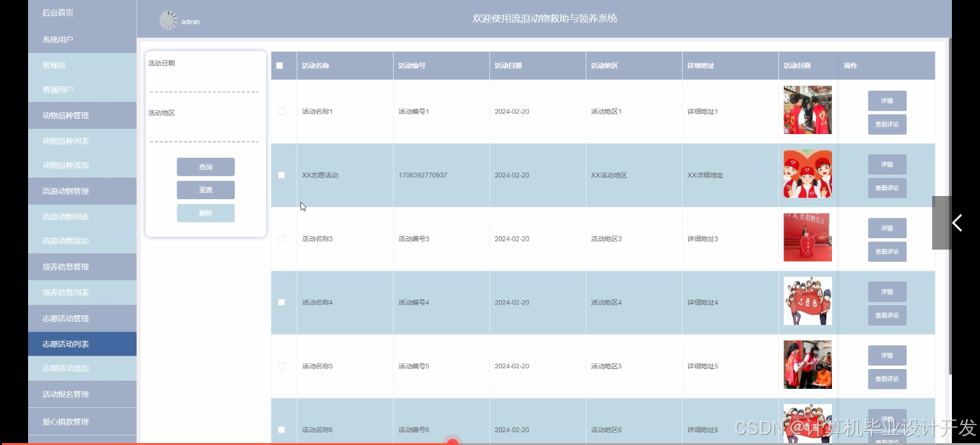Open 详情 for 活动名称1
This screenshot has height=445, width=980.
pos(887,101)
